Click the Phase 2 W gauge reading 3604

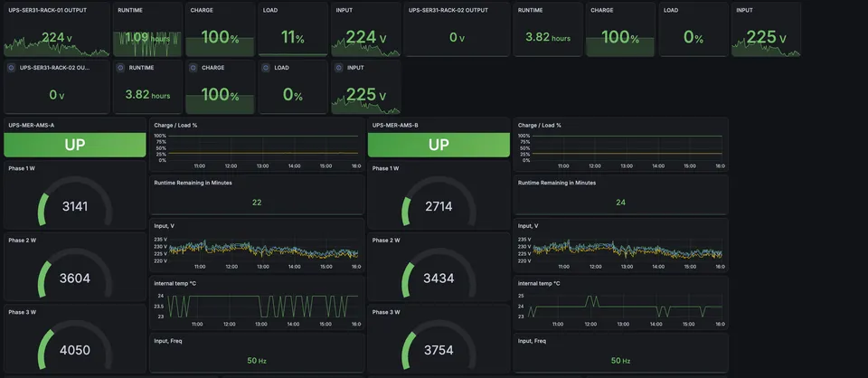point(75,272)
